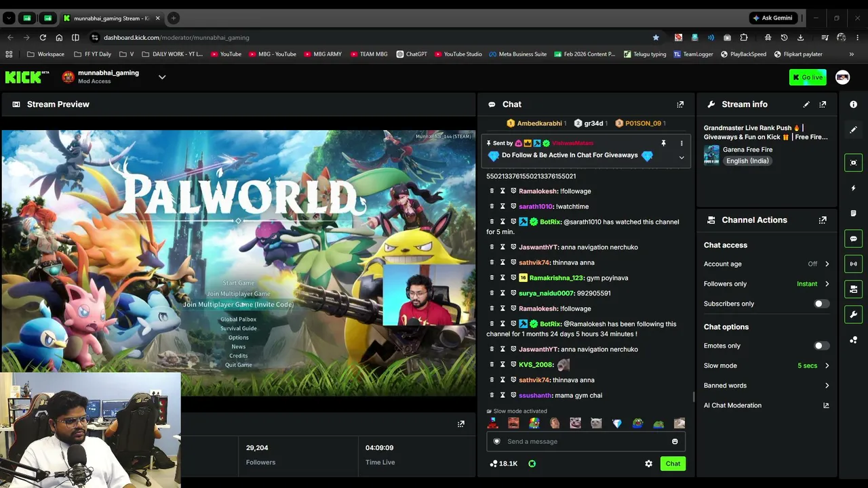This screenshot has width=868, height=488.
Task: Open Account age settings
Action: (766, 264)
